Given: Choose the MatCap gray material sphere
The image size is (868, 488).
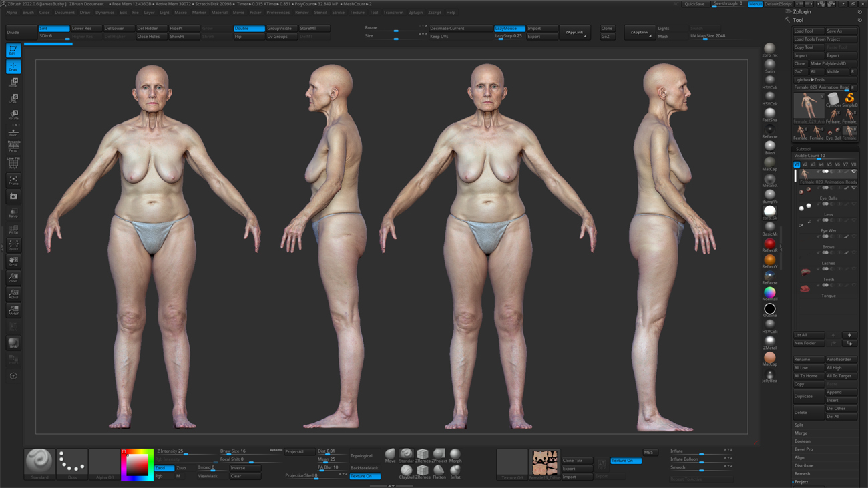Looking at the screenshot, I should pyautogui.click(x=770, y=164).
